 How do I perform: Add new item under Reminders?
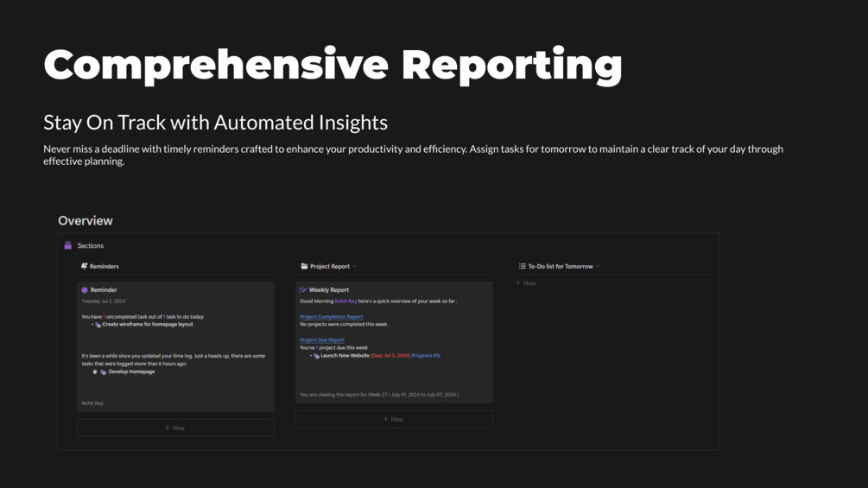click(175, 428)
